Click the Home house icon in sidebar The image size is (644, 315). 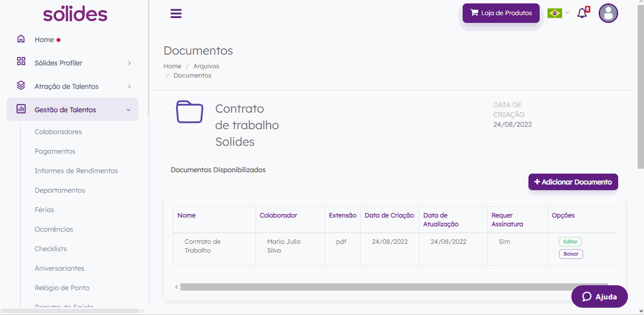(x=21, y=39)
